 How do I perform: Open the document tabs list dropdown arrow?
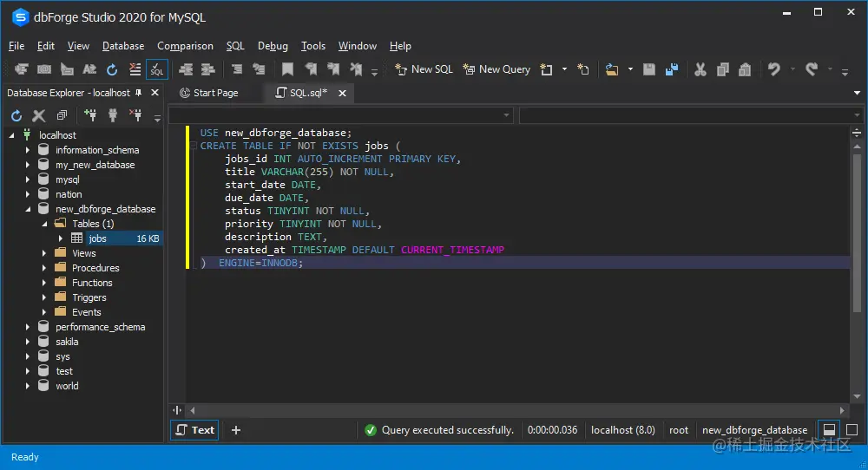click(x=857, y=93)
